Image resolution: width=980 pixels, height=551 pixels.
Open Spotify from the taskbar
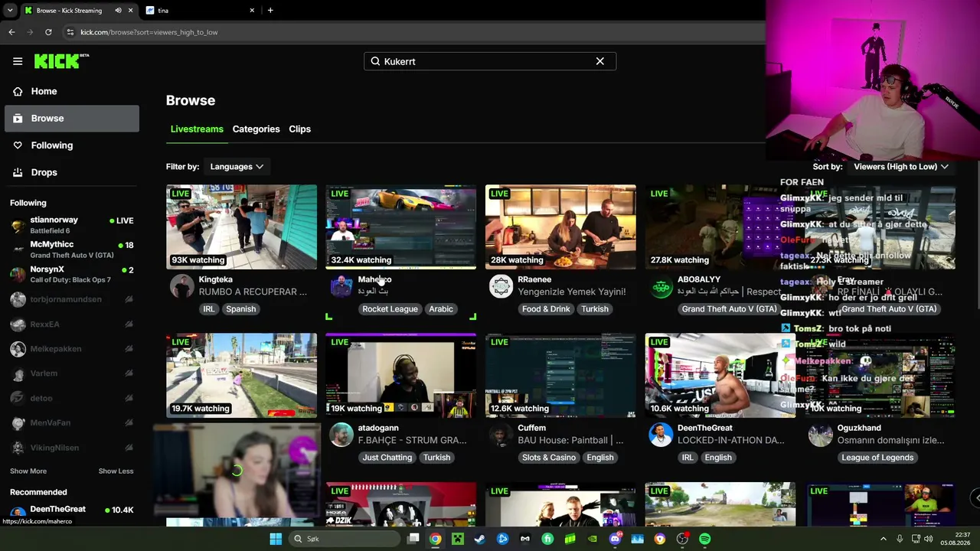click(704, 539)
